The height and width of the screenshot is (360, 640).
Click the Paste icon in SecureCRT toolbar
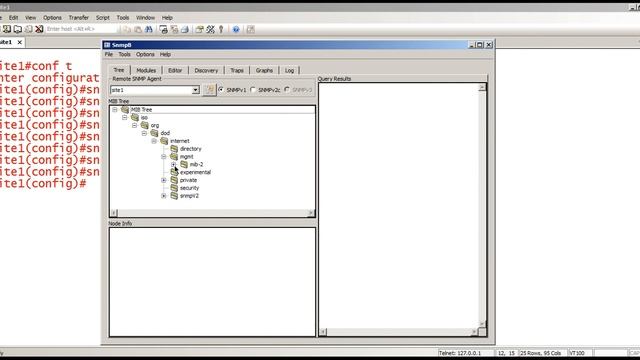tap(138, 29)
